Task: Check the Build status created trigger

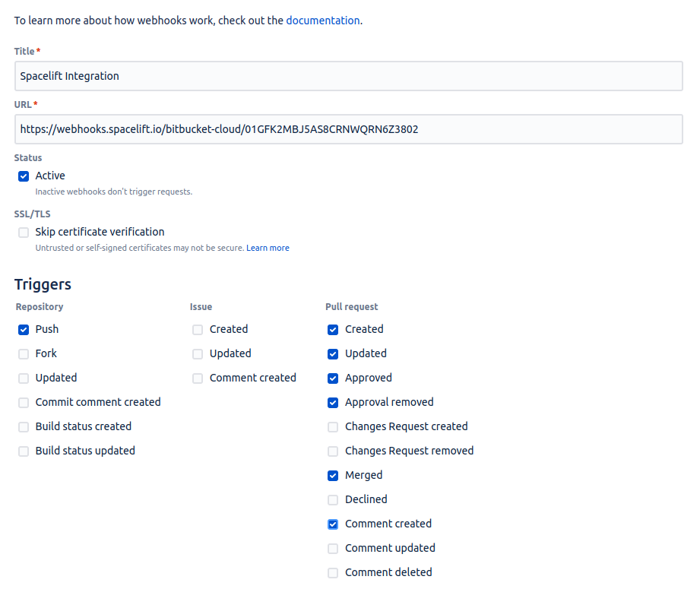Action: (24, 426)
